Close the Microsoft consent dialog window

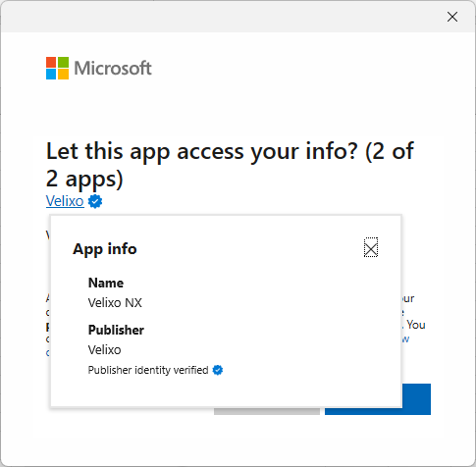click(452, 17)
